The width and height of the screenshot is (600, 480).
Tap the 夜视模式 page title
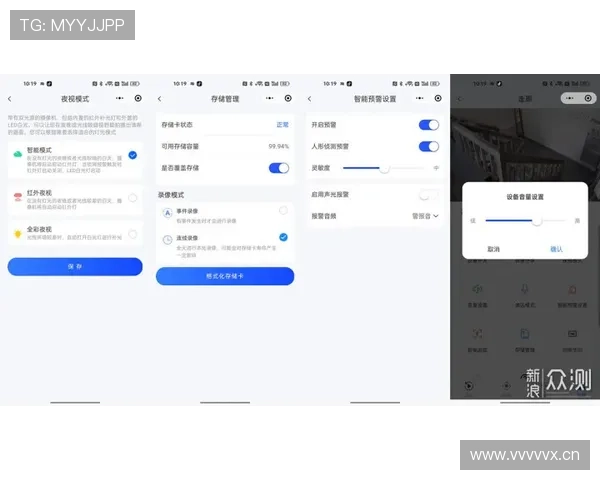[75, 99]
